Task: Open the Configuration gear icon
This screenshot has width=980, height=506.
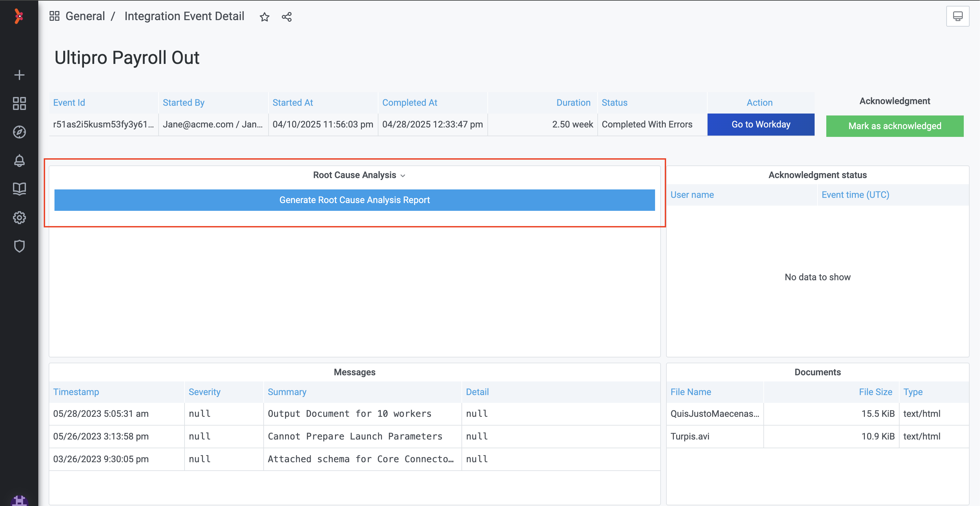Action: 19,218
